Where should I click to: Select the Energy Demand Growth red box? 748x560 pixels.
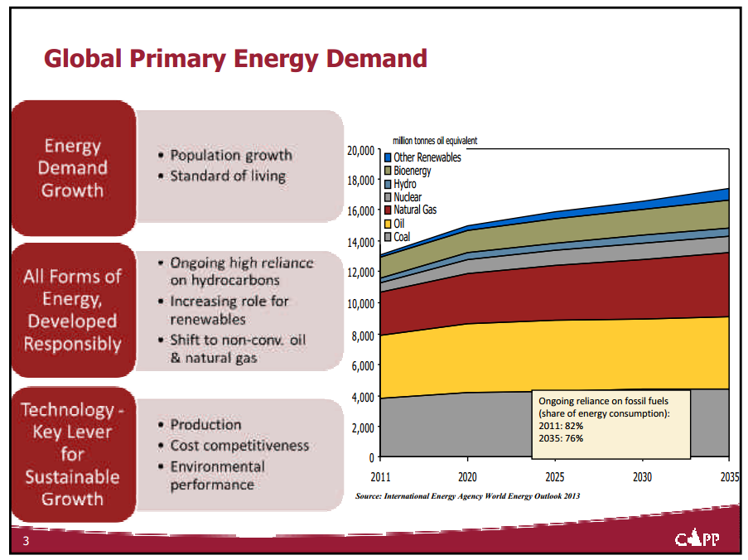pyautogui.click(x=74, y=168)
